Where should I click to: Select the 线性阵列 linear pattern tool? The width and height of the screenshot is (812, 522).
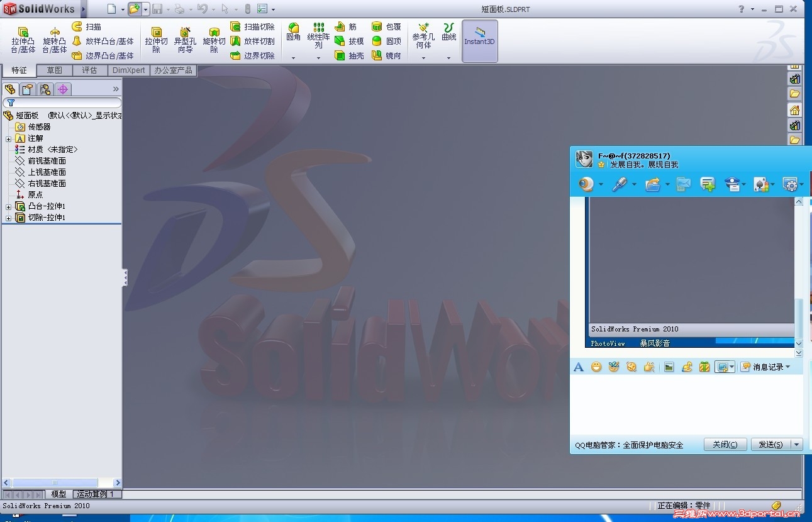click(319, 36)
